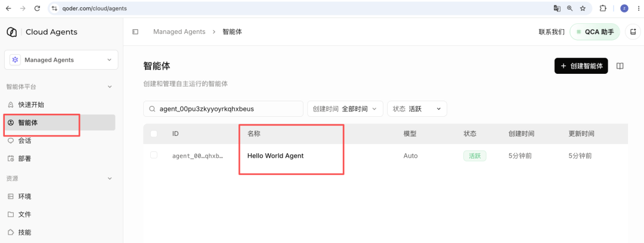Open the browser extensions puzzle icon

pyautogui.click(x=603, y=8)
